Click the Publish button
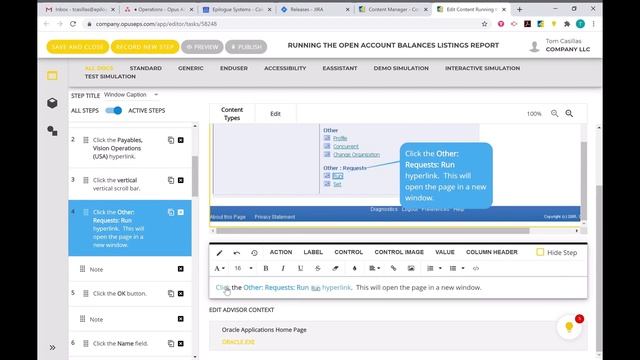Viewport: 640px width, 360px height. (246, 47)
